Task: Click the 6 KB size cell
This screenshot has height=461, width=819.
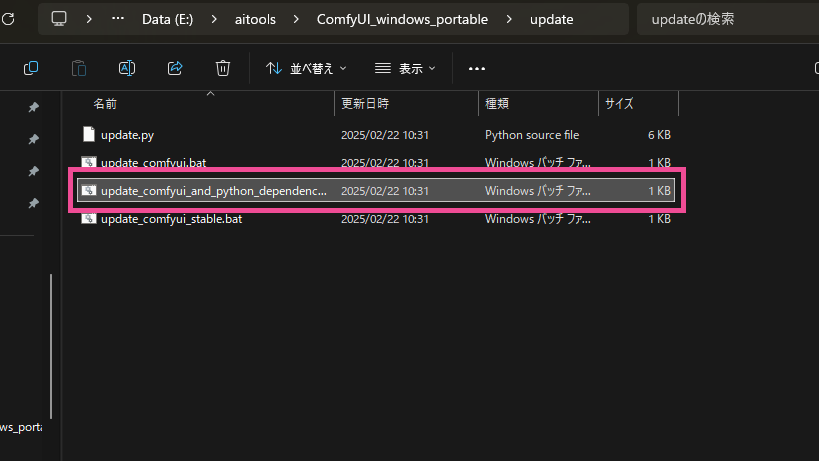Action: tap(659, 135)
